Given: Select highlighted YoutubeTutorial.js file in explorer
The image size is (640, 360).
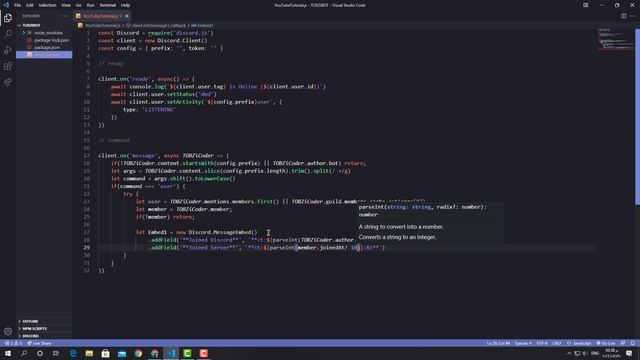Looking at the screenshot, I should [44, 55].
